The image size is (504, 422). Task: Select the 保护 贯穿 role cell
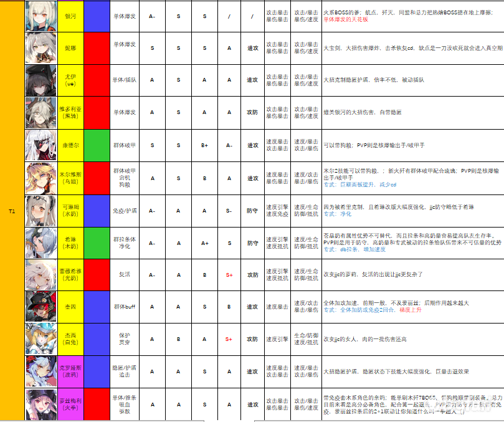[x=125, y=339]
